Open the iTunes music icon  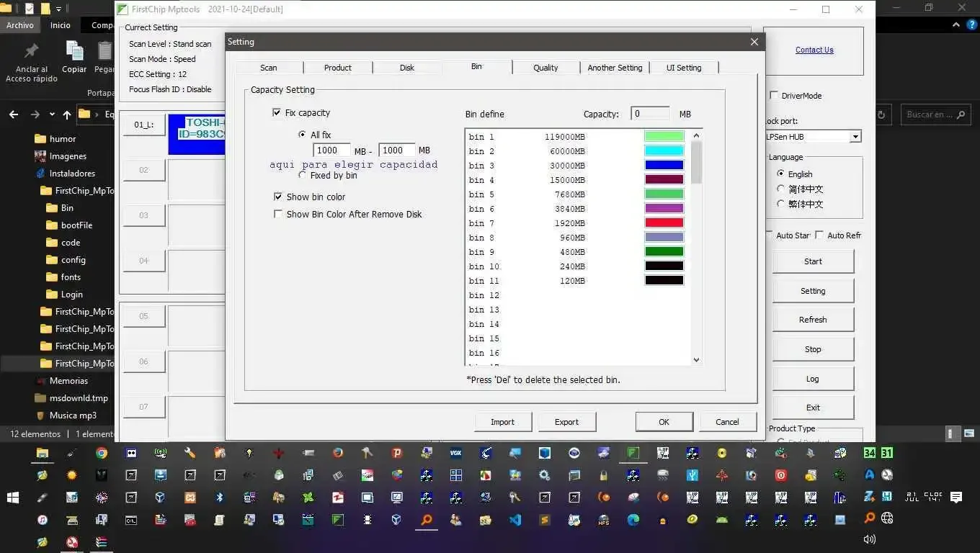(43, 520)
